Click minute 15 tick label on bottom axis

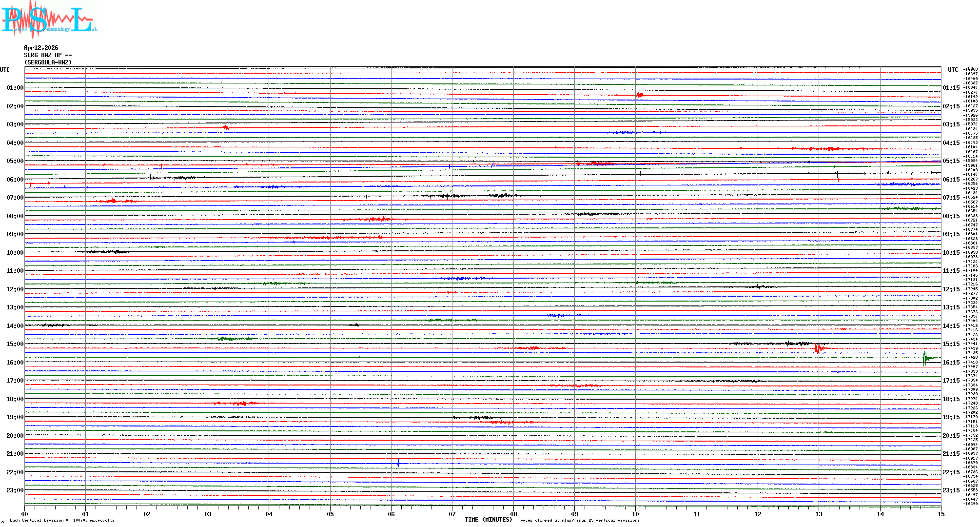click(x=941, y=514)
